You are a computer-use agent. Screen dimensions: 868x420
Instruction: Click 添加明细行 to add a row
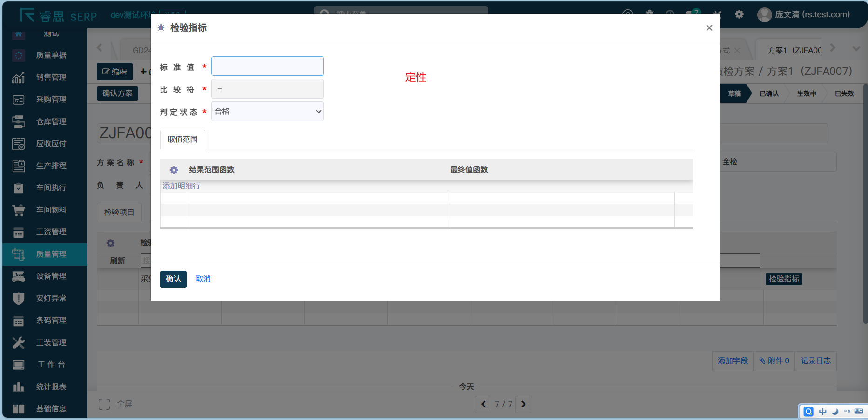pyautogui.click(x=181, y=186)
